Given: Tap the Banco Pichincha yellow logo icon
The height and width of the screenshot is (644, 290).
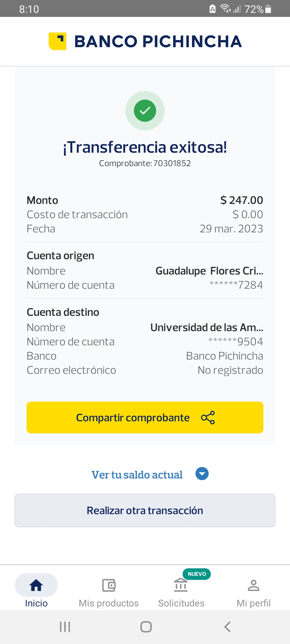Looking at the screenshot, I should (57, 41).
